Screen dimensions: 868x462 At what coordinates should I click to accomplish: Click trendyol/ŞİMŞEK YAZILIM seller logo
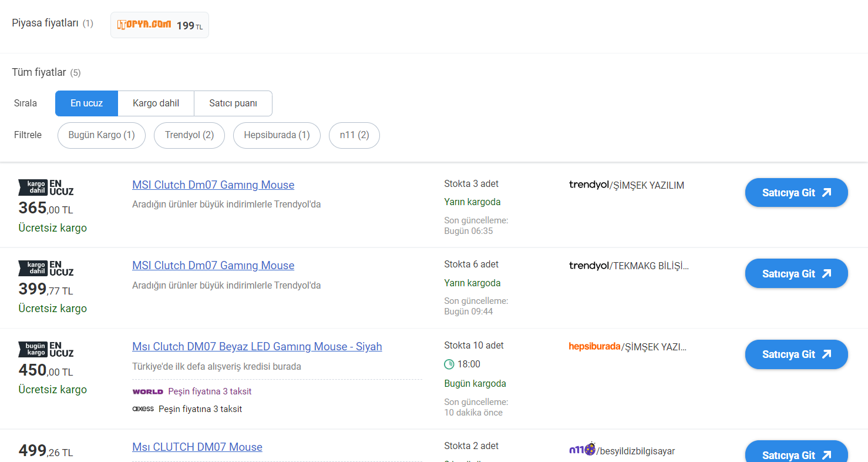589,185
